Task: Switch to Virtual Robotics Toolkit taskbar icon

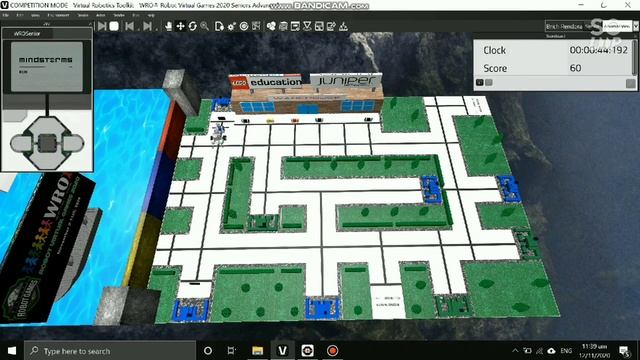Action: 282,351
